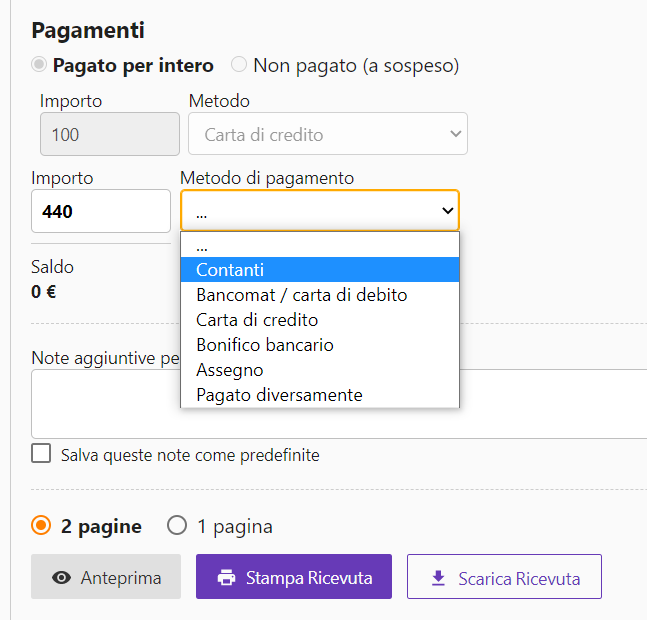Click the printer icon on Stampa Ricevuta
The image size is (647, 620).
pos(227,577)
